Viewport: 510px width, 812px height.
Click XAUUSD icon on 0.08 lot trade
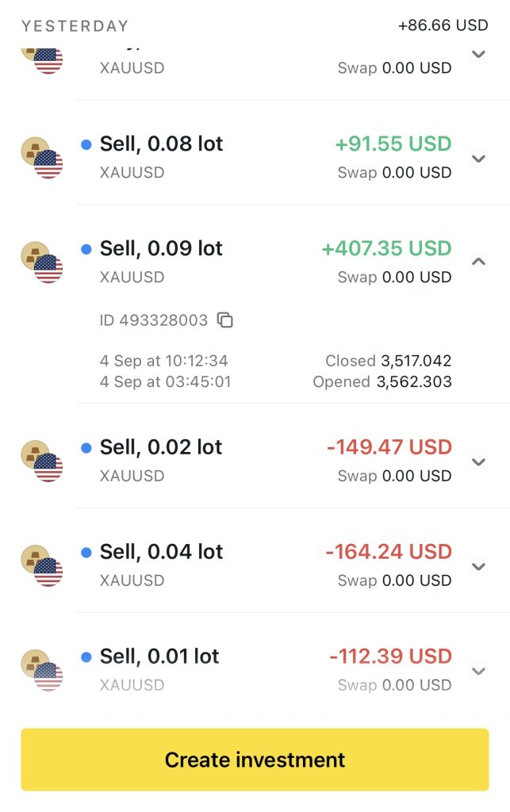point(41,157)
